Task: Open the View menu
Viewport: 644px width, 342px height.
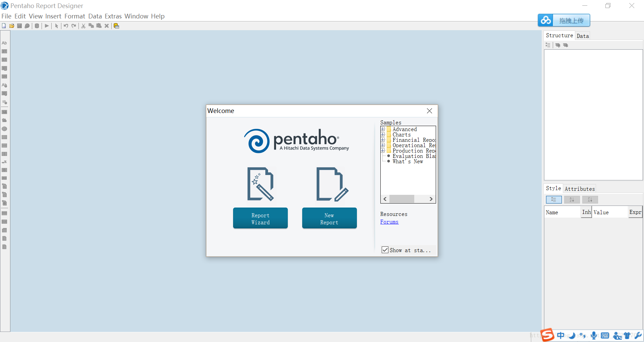Action: coord(36,16)
